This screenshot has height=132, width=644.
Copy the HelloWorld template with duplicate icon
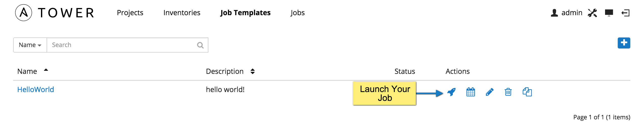(x=527, y=92)
